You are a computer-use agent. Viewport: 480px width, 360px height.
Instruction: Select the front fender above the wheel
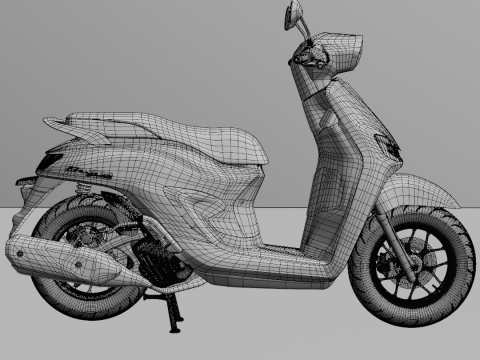click(x=419, y=192)
